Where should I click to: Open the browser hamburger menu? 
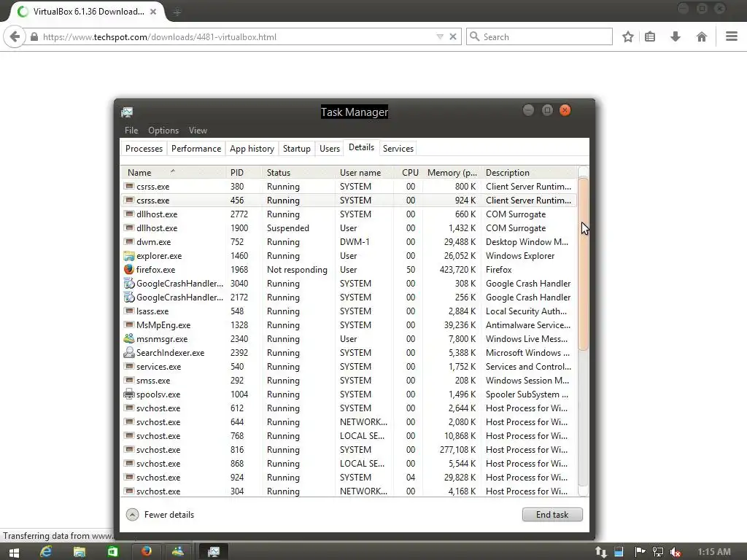tap(732, 36)
